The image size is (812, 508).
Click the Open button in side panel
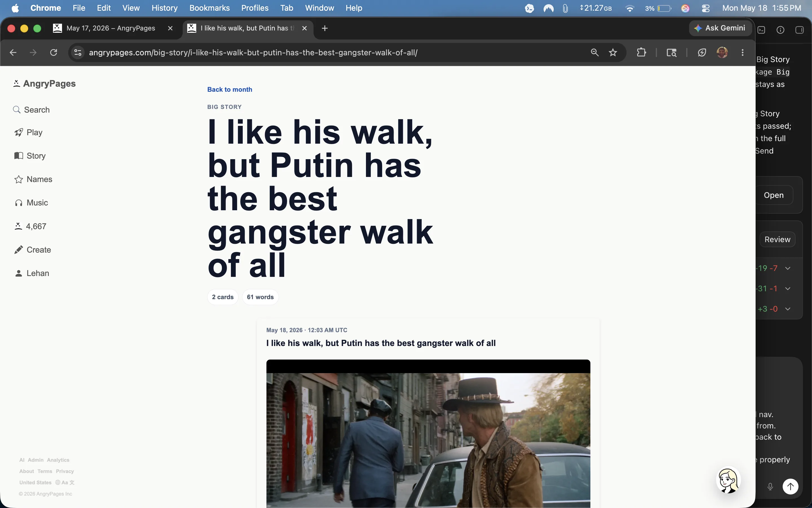click(774, 195)
